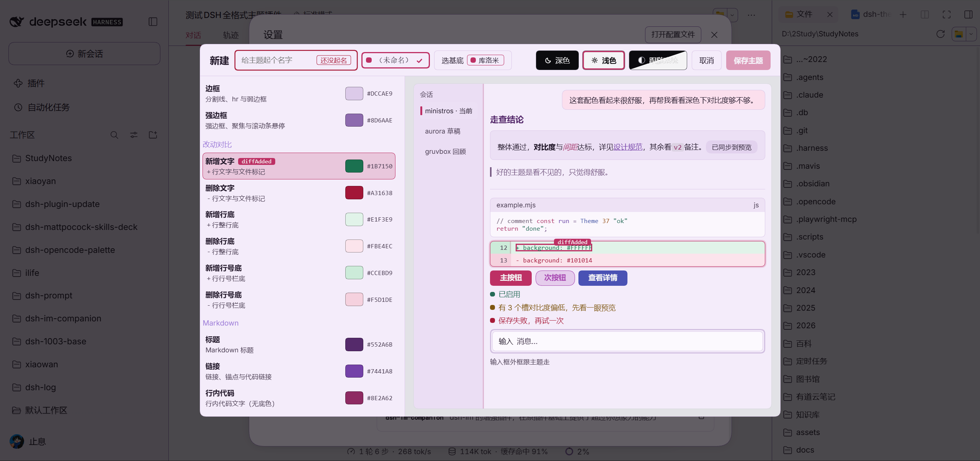
Task: Click 打开配置文件 button
Action: (673, 35)
